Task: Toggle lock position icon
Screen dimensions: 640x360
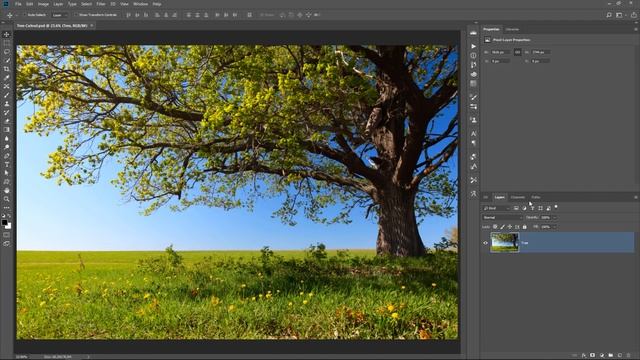Action: click(510, 227)
